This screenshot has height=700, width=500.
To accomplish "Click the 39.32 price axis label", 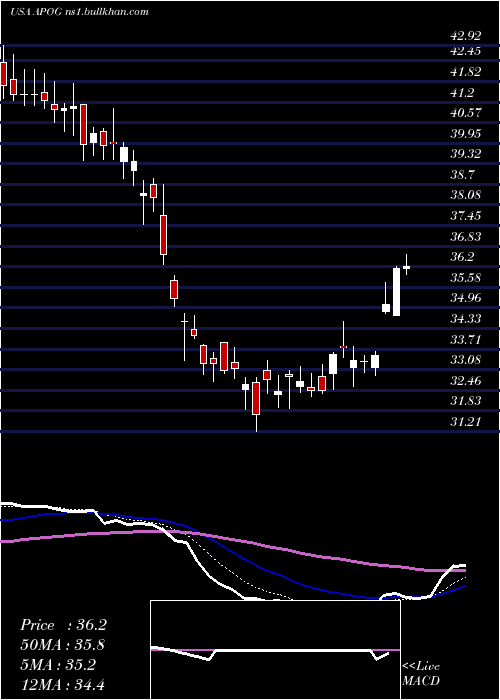I will coord(466,154).
